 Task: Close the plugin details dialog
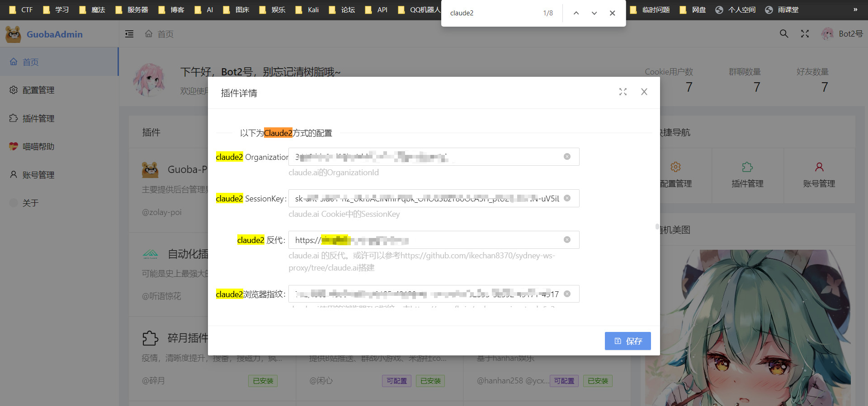click(x=644, y=92)
